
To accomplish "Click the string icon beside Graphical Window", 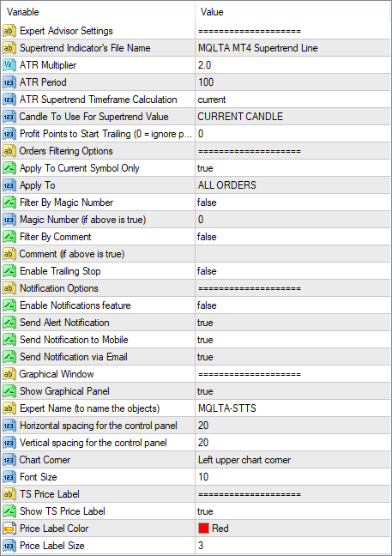I will point(9,374).
